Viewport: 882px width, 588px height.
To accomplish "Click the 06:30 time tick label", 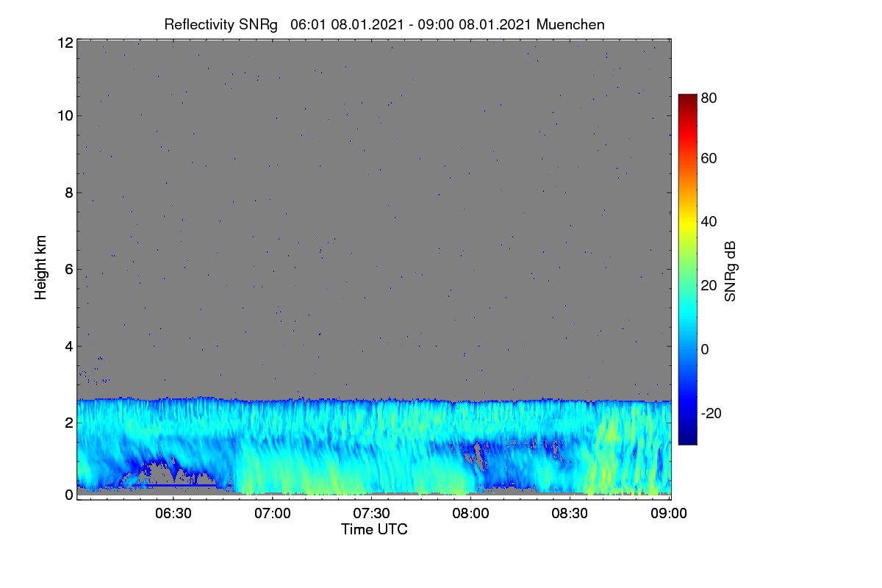I will (x=173, y=514).
